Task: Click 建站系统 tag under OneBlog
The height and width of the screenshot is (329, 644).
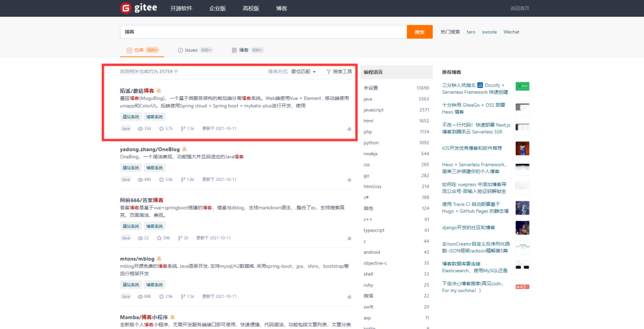Action: [131, 168]
